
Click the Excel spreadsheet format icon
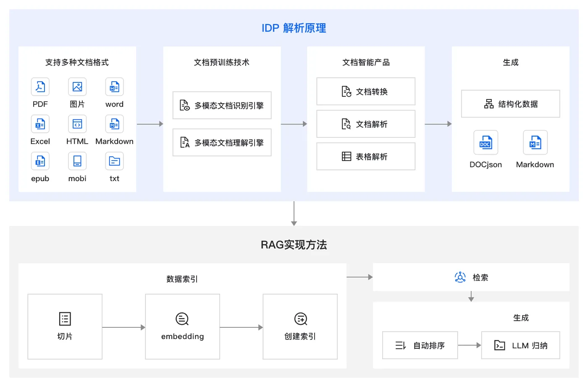coord(40,124)
